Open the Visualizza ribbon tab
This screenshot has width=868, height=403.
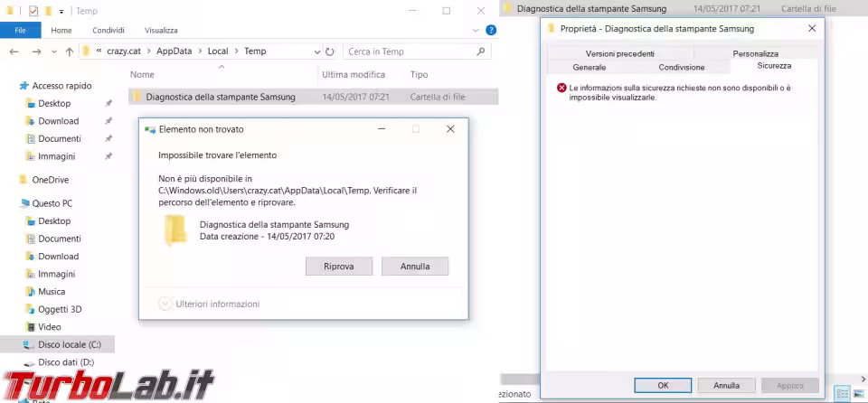pyautogui.click(x=161, y=31)
